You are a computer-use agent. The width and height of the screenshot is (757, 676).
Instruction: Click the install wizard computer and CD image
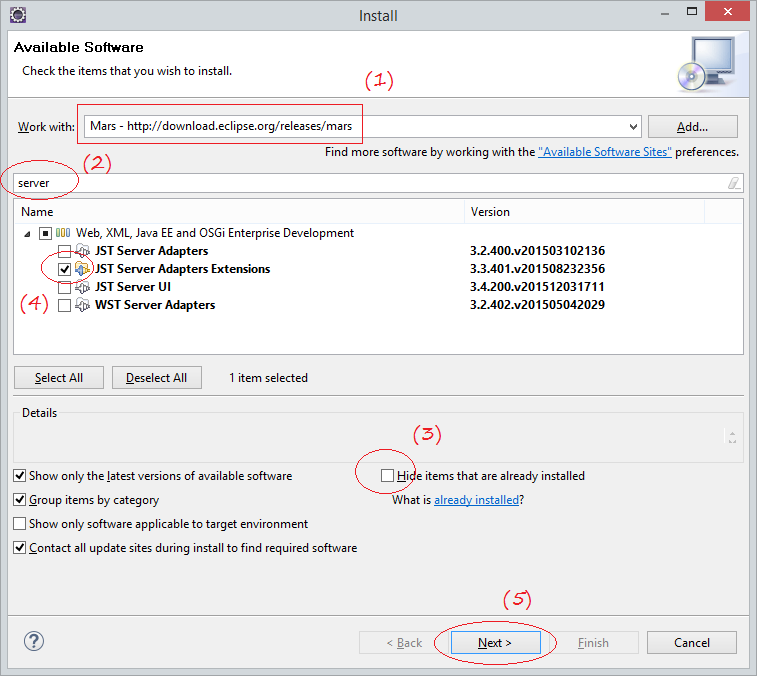click(x=706, y=64)
